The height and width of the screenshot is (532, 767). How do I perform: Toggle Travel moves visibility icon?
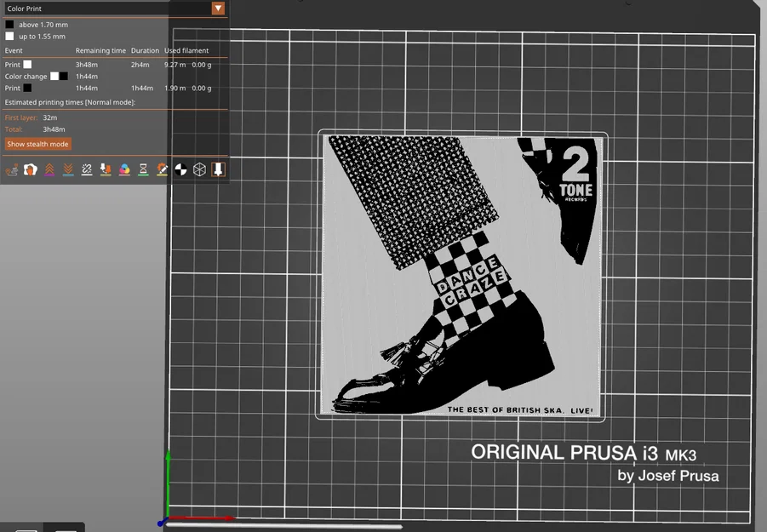(x=12, y=169)
